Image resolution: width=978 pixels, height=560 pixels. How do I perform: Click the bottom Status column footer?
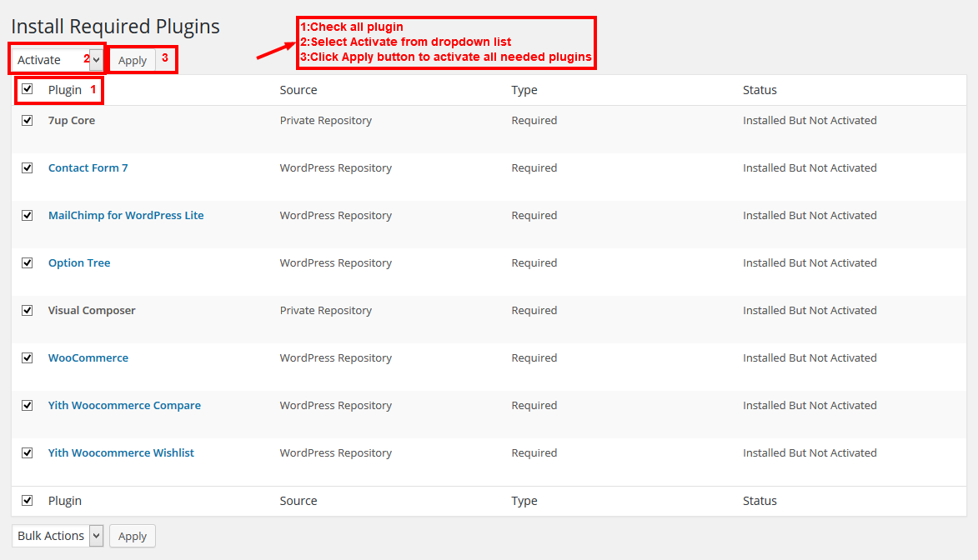[x=760, y=501]
